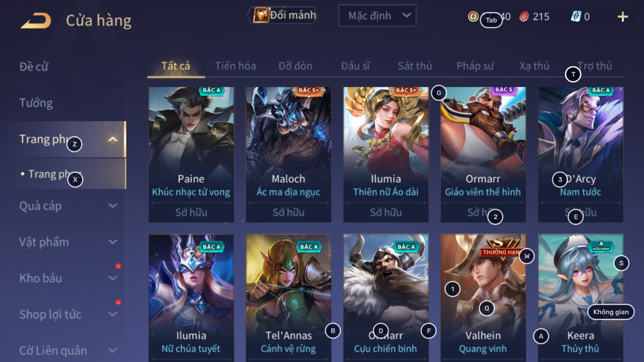Tap the red ruby currency icon
Viewport: 644px width, 362px height.
524,16
